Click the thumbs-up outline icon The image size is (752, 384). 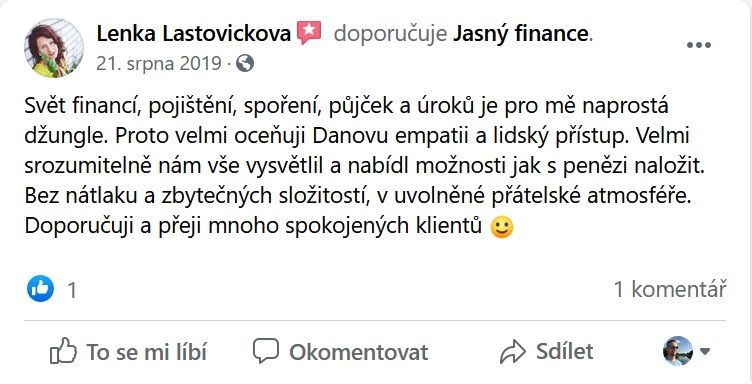click(63, 351)
